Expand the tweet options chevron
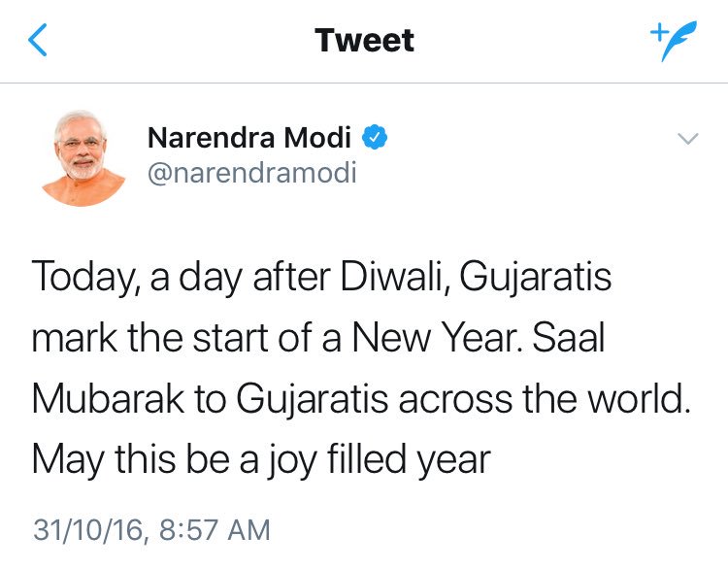This screenshot has width=728, height=569. 687,139
